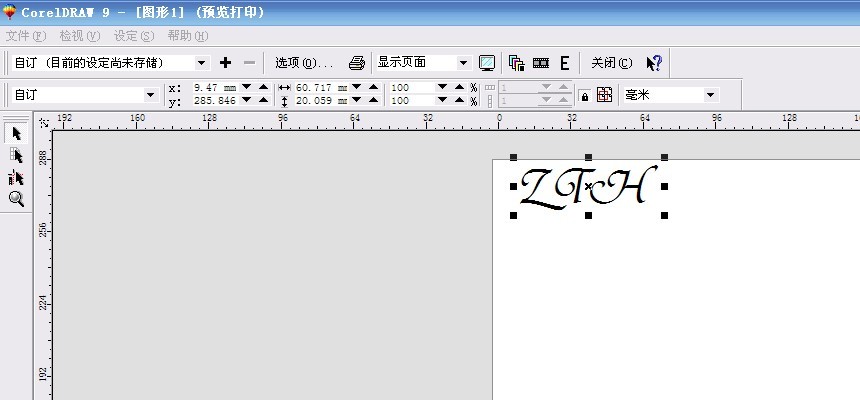This screenshot has height=400, width=860.
Task: Click the CorelDRAW balloon title icon
Action: coord(9,11)
